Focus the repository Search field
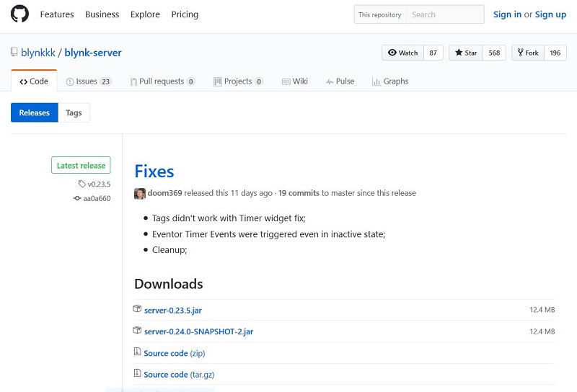 point(445,14)
